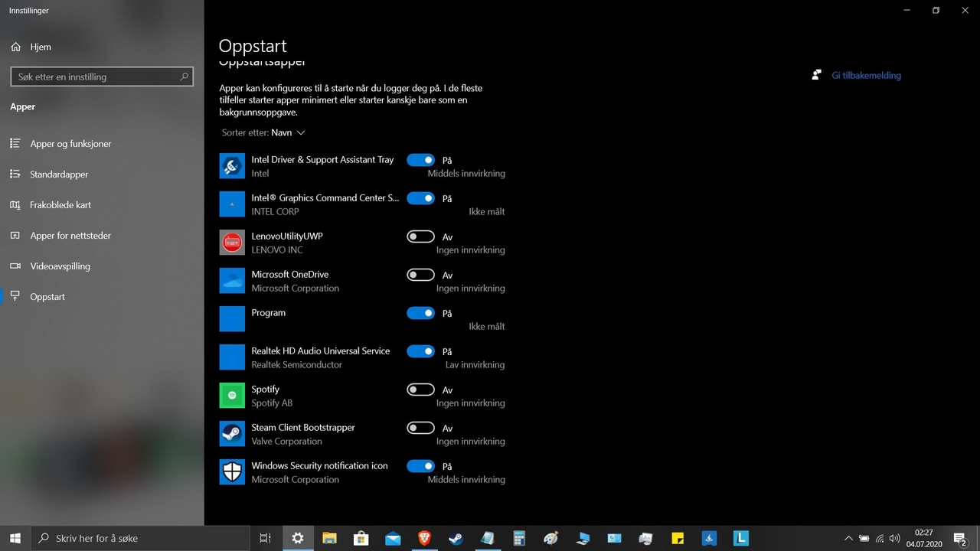Disable Realtek HD Audio Universal Service toggle
The image size is (980, 551).
[420, 351]
